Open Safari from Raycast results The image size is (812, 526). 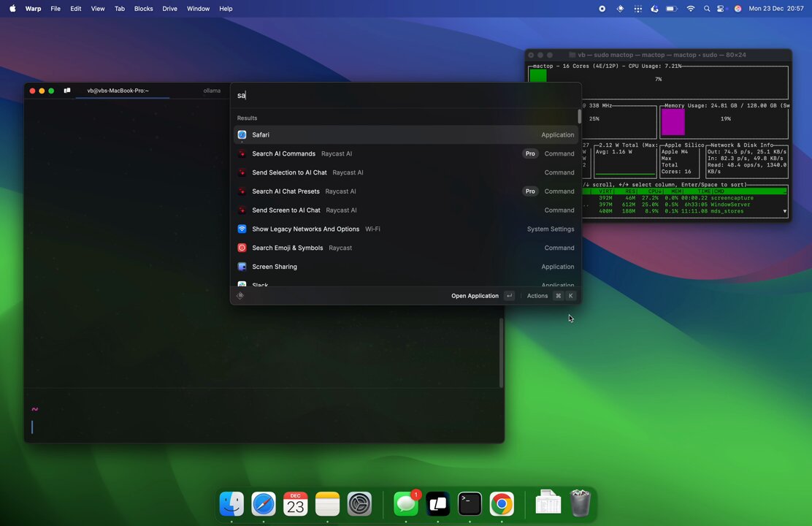[x=405, y=134]
